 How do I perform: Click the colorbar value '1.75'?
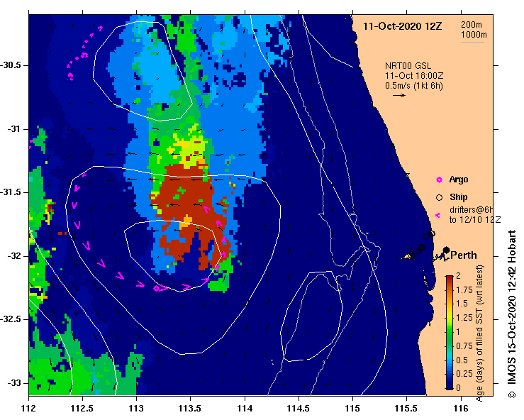[x=464, y=290]
